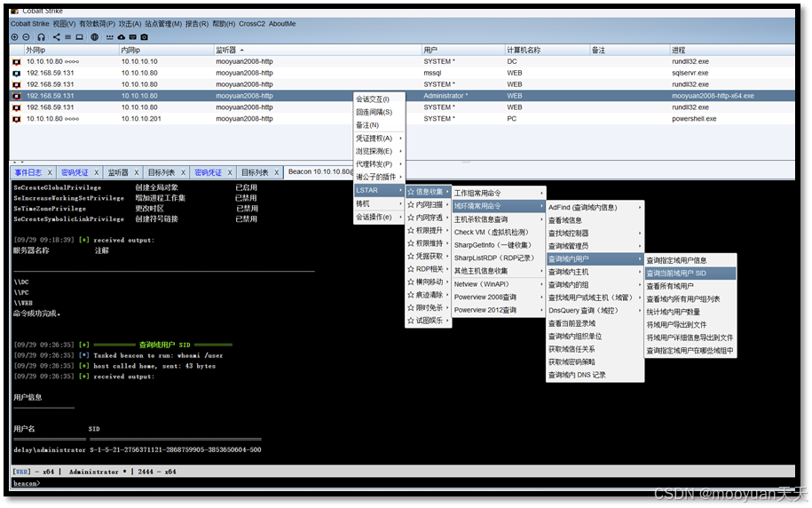Open the 有效载荷(P) menu
Image resolution: width=812 pixels, height=508 pixels.
click(97, 24)
